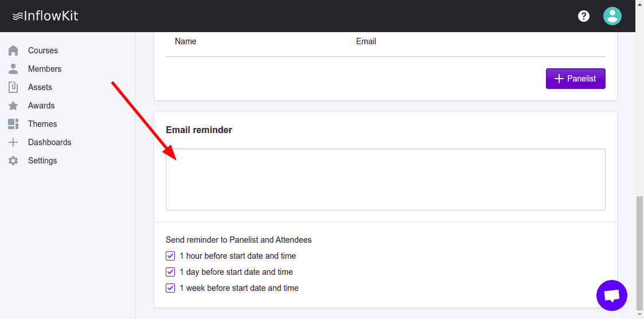Click the Courses home icon in sidebar
Image resolution: width=644 pixels, height=319 pixels.
(14, 50)
